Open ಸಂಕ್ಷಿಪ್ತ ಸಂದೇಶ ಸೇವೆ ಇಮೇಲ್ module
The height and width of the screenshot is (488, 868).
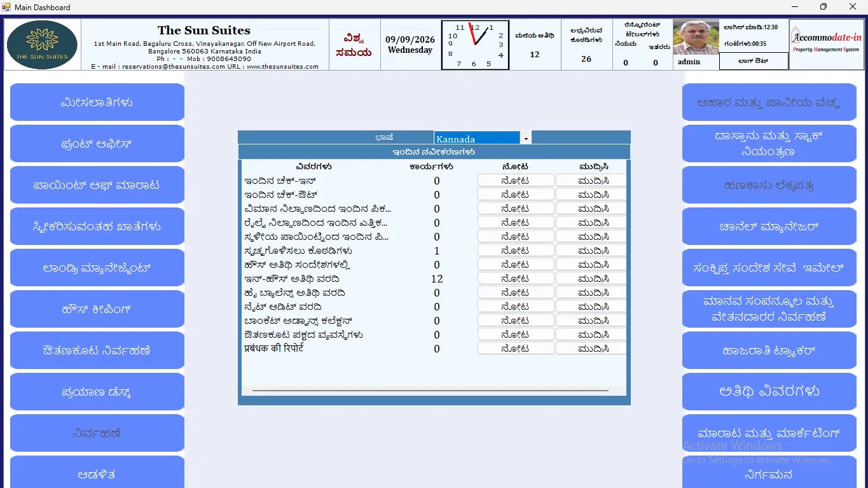[x=769, y=268]
